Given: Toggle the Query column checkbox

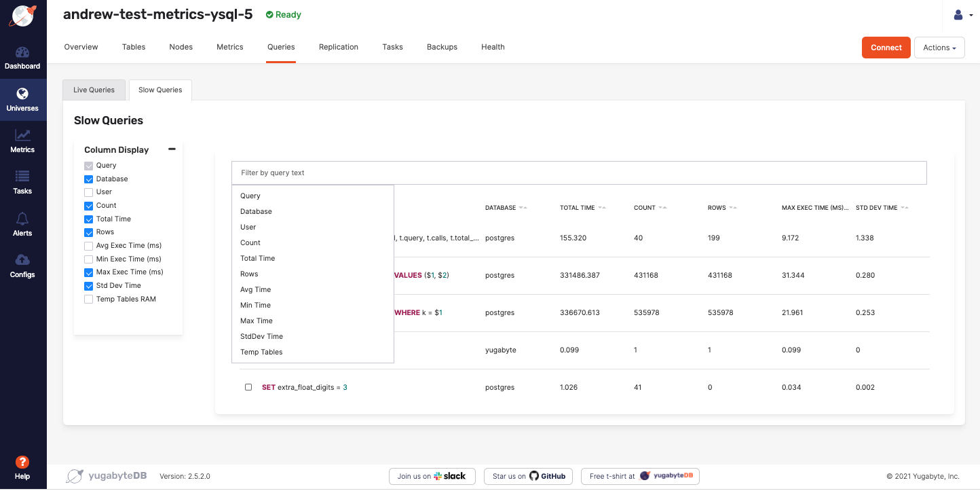Looking at the screenshot, I should point(88,166).
